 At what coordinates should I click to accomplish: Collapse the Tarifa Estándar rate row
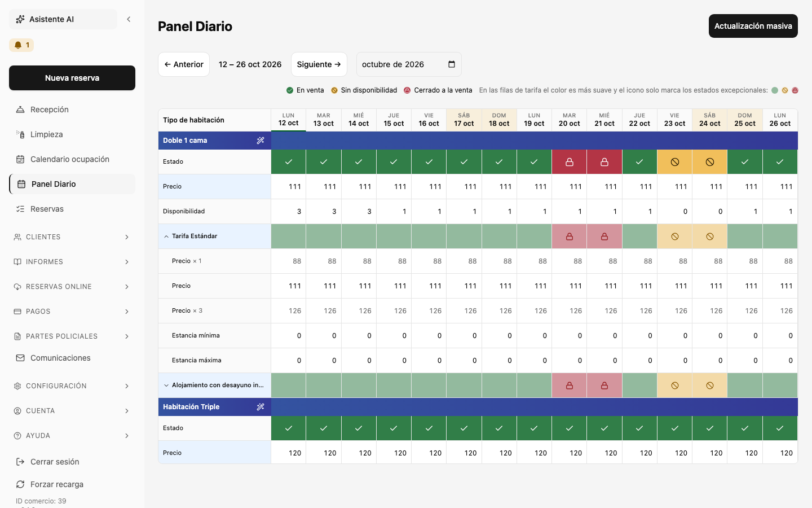click(166, 237)
